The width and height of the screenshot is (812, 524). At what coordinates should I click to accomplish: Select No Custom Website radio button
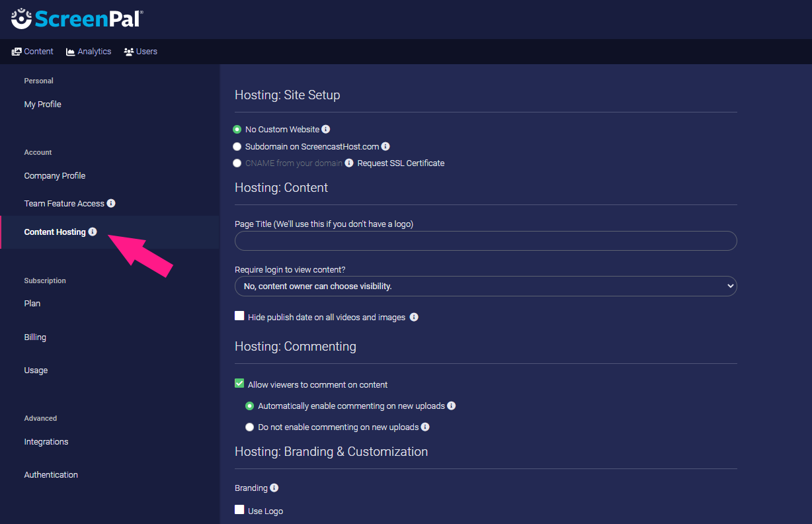[x=237, y=130]
